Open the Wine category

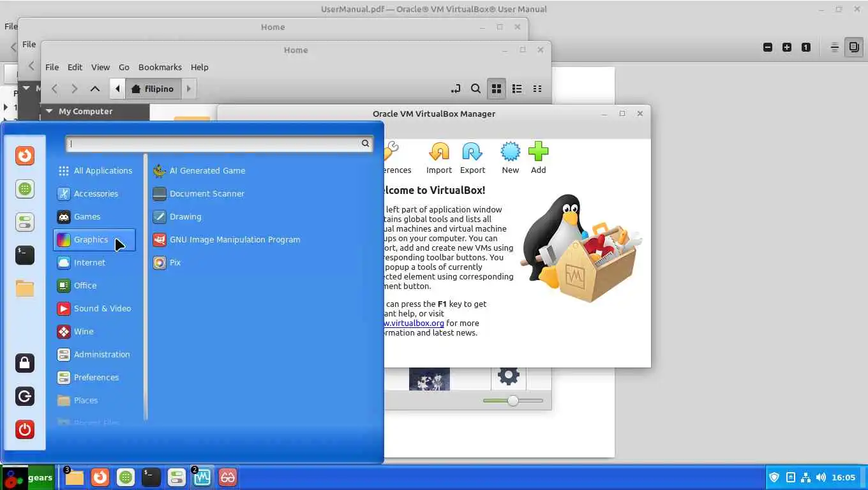[94, 331]
